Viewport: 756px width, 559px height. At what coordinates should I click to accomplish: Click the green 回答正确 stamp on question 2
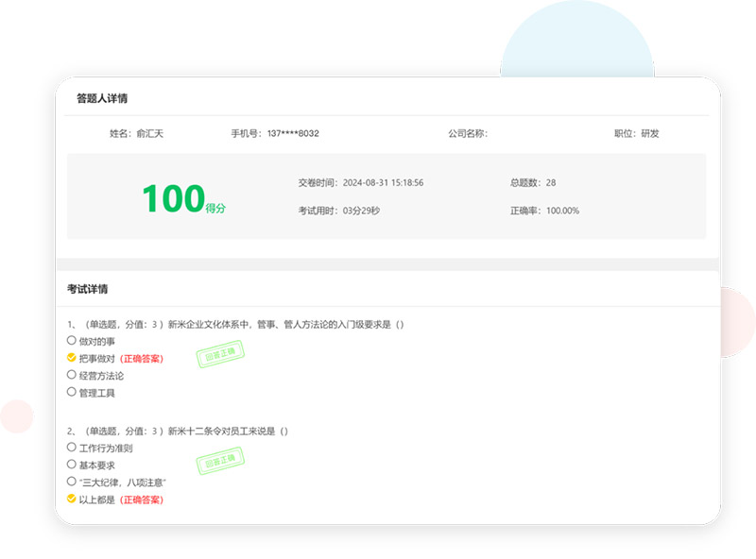pyautogui.click(x=220, y=462)
